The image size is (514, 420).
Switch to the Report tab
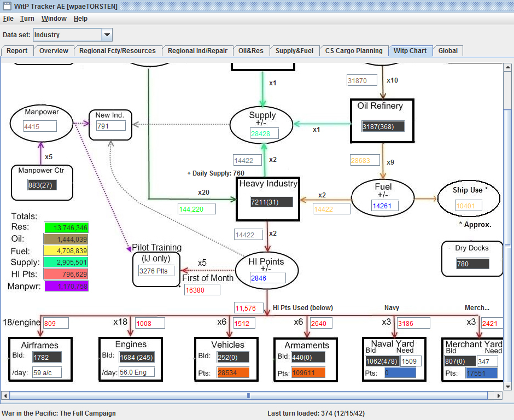point(17,51)
